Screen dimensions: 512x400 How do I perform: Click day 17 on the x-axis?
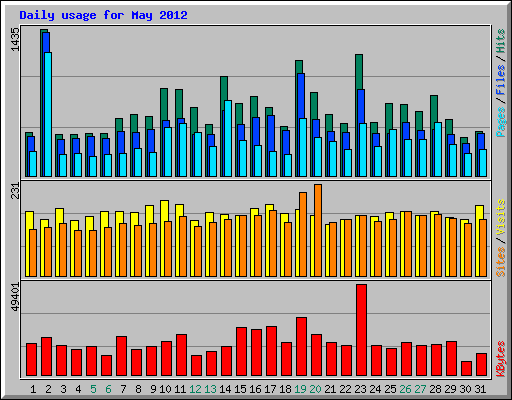point(270,389)
